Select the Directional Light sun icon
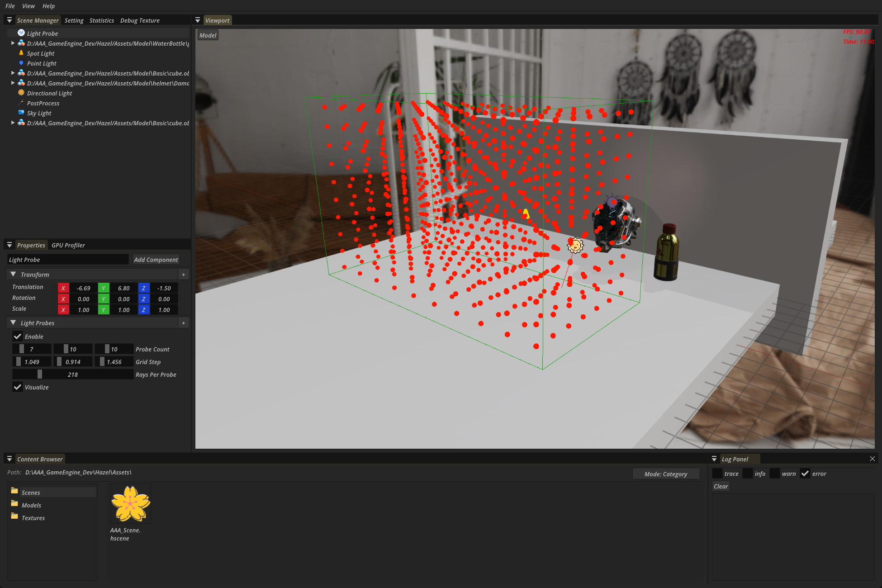Image resolution: width=882 pixels, height=588 pixels. click(x=21, y=93)
